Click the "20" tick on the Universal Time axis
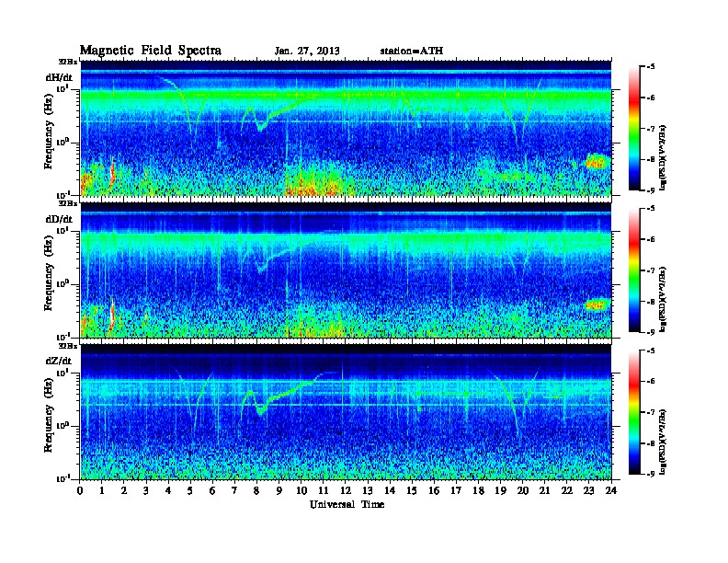Viewport: 728px width, 563px height. [523, 490]
